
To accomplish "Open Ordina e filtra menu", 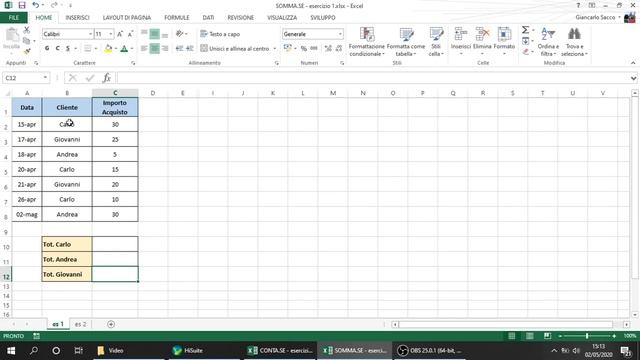I will click(548, 42).
